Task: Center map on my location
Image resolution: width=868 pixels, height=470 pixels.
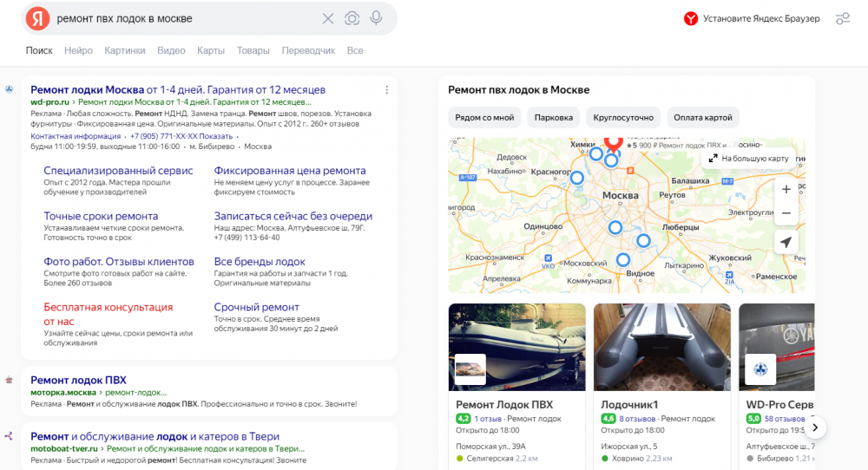Action: click(x=786, y=242)
